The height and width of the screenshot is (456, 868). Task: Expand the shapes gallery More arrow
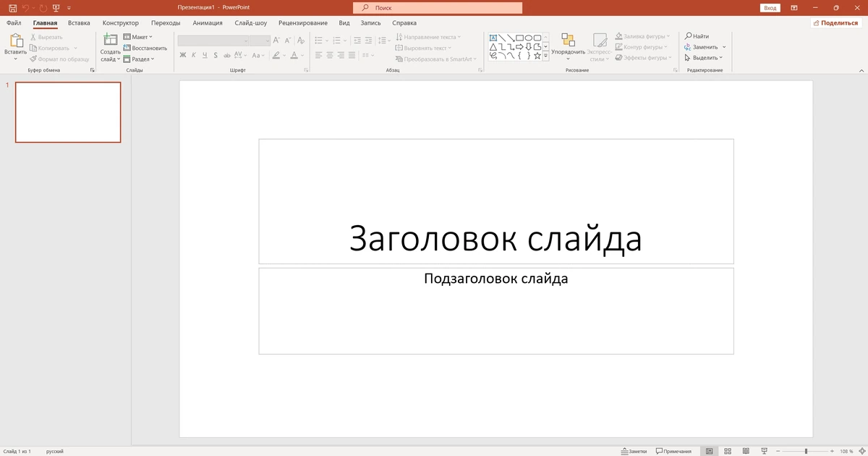pos(546,56)
